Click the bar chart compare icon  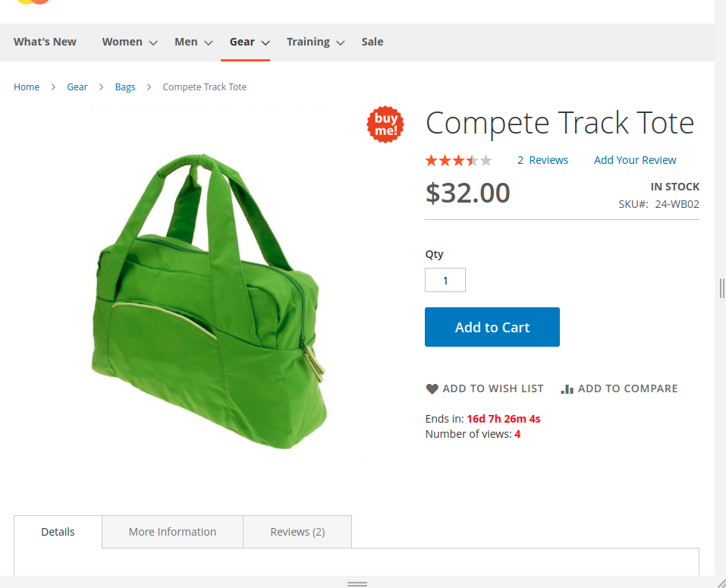point(567,389)
